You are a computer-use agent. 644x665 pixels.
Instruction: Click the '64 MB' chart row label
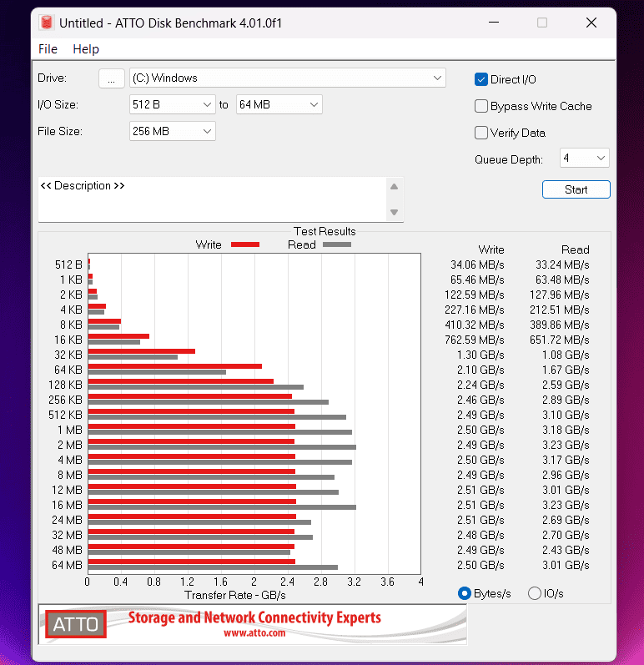pyautogui.click(x=67, y=565)
